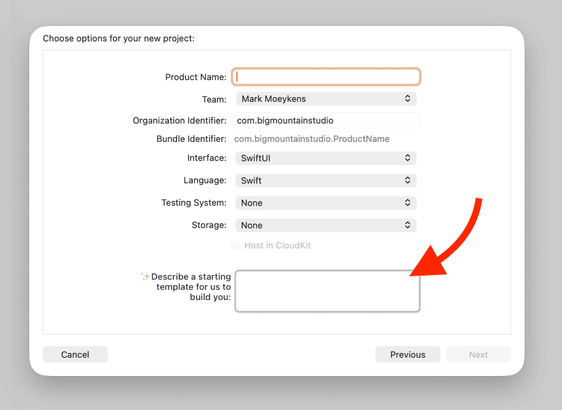Click the Cancel button
The height and width of the screenshot is (410, 562).
click(75, 354)
